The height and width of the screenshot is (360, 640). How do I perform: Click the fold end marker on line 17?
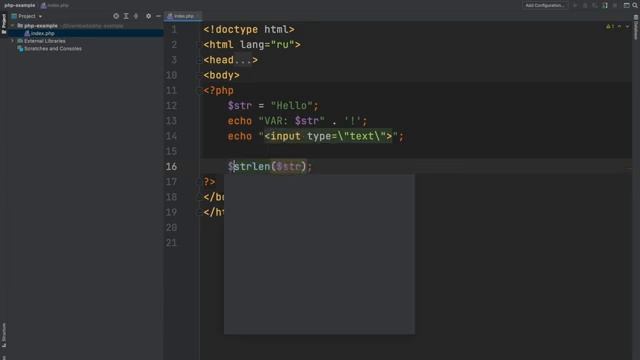click(x=200, y=182)
